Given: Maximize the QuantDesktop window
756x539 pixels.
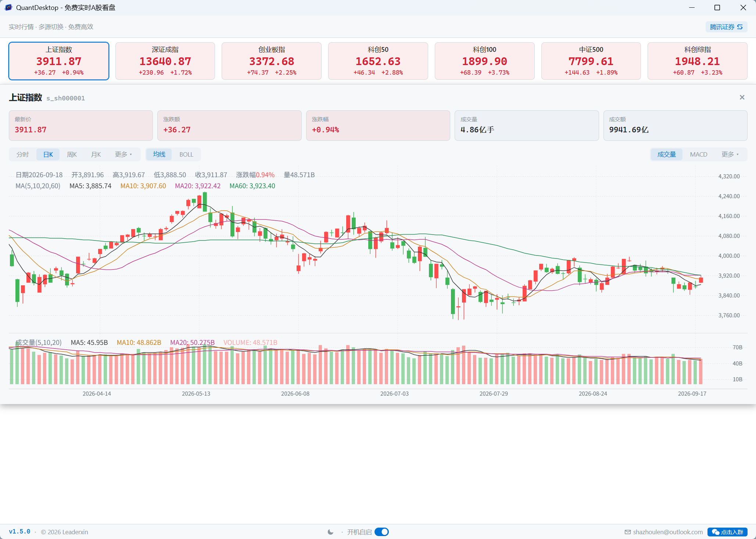Looking at the screenshot, I should [717, 7].
